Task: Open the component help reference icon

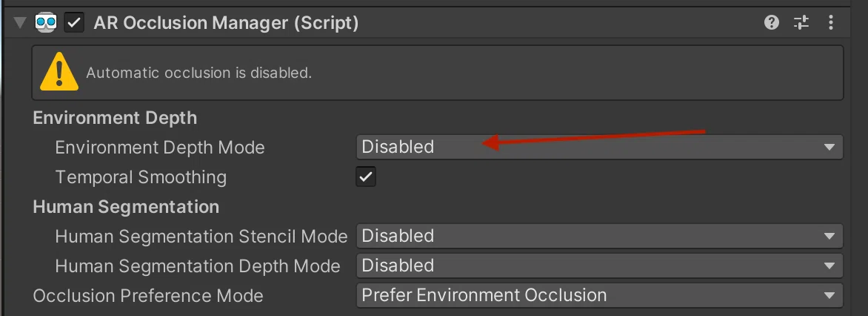Action: click(772, 23)
